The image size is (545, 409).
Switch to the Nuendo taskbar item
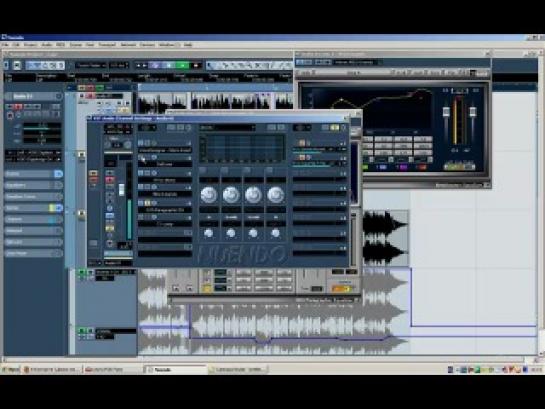176,370
